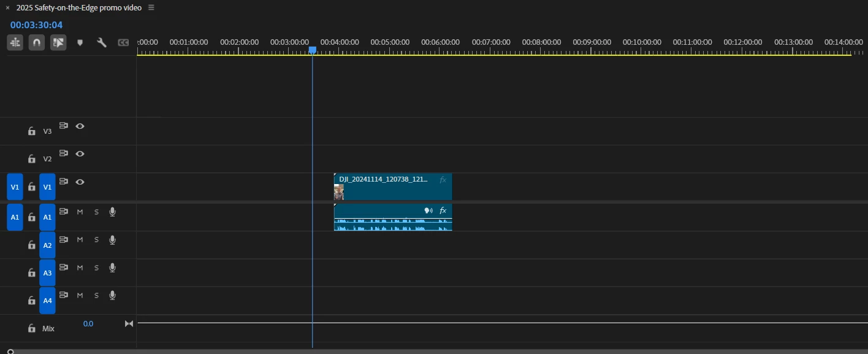Toggle sync lock on A2 track
868x354 pixels.
[x=64, y=239]
